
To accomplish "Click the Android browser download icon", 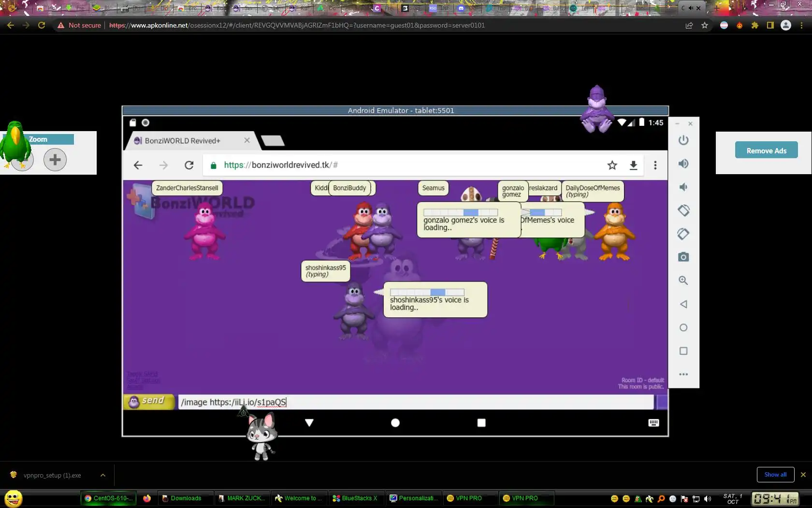I will pos(633,165).
